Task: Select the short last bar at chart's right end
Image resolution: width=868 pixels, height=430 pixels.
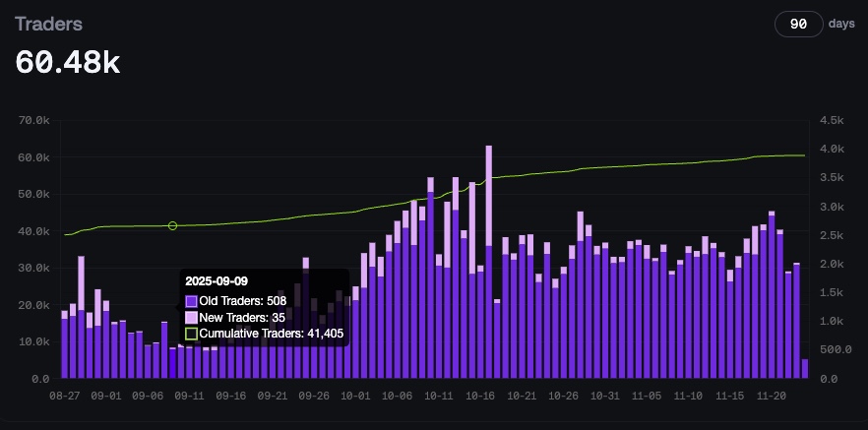Action: pos(805,369)
